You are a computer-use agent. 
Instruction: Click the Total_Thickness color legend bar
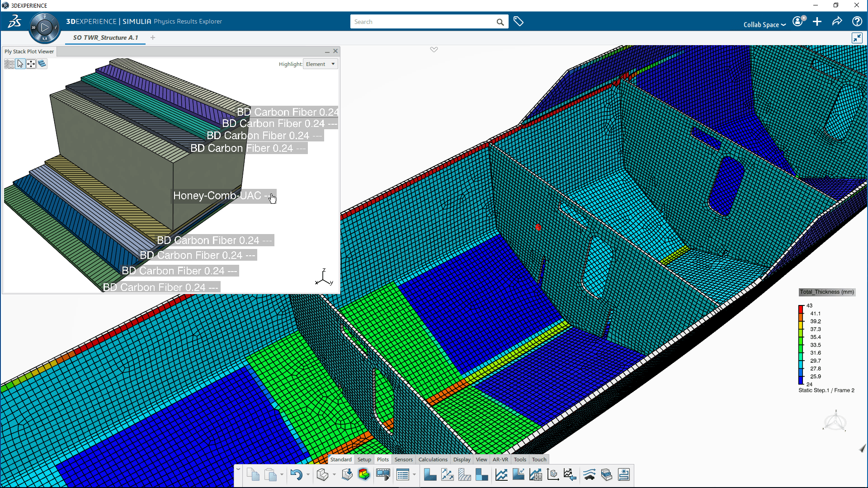[x=801, y=345]
